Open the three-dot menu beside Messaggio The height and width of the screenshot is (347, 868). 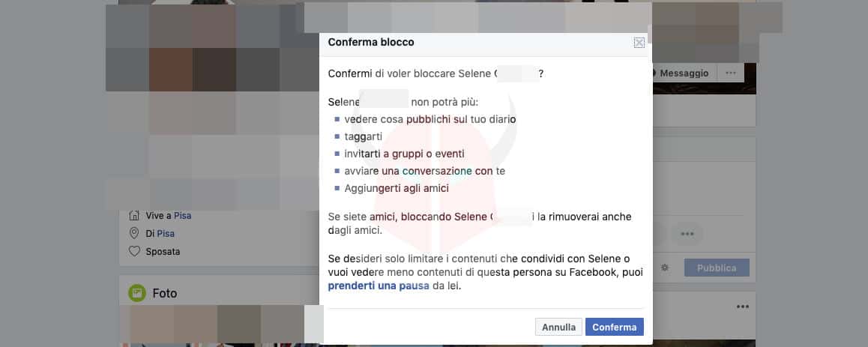tap(731, 73)
